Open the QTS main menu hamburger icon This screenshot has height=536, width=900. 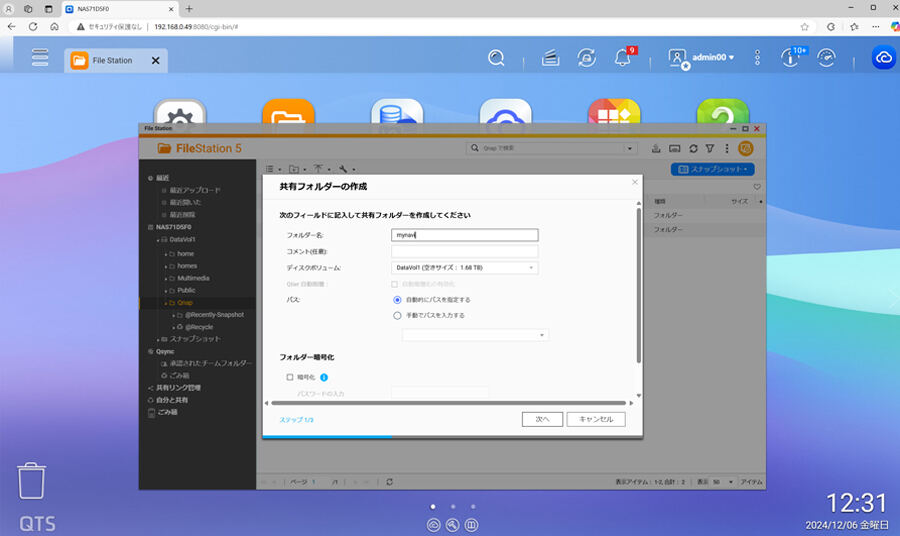40,57
